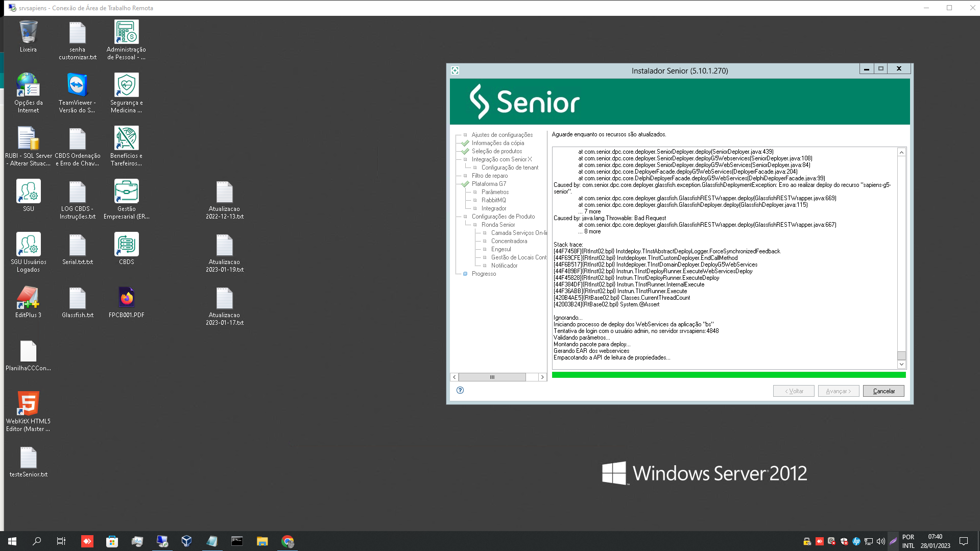The width and height of the screenshot is (980, 551).
Task: Select CBDS Ordenação e Erro de Chav file
Action: [x=77, y=147]
